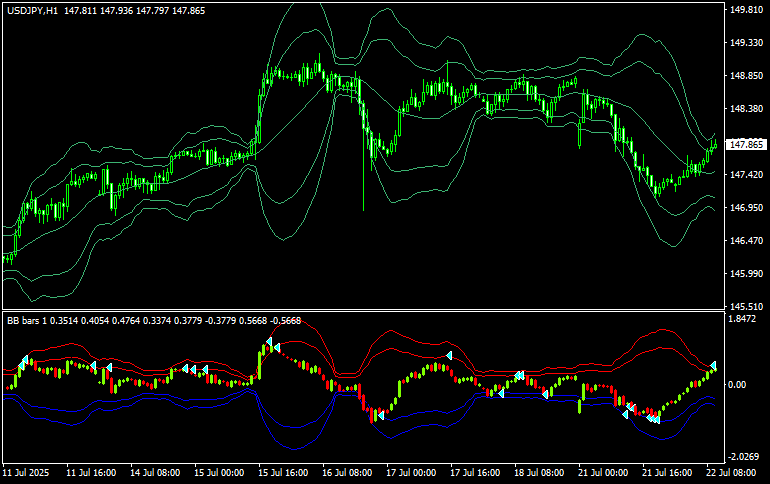
Task: Click the 15 Jul 16:00 time label
Action: coord(283,473)
